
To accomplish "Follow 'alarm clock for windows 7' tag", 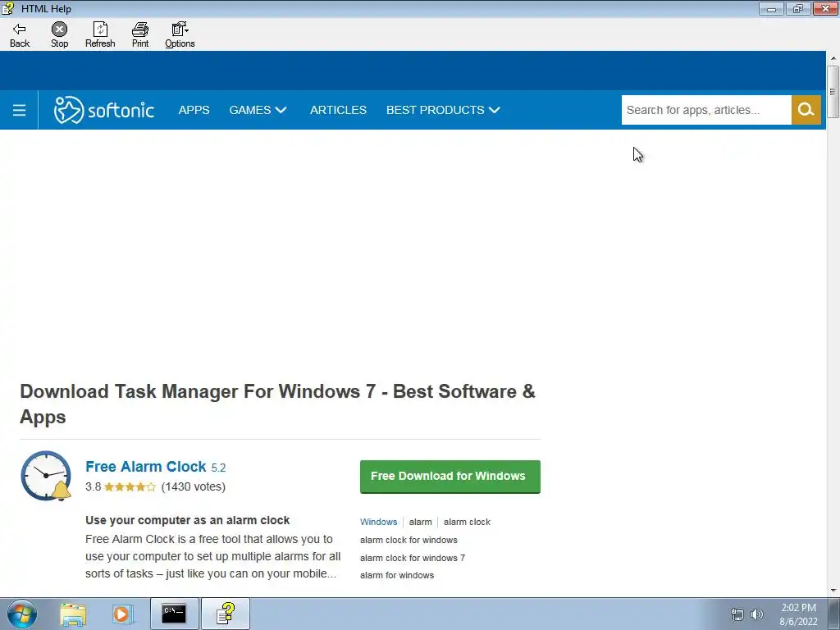I will click(413, 558).
